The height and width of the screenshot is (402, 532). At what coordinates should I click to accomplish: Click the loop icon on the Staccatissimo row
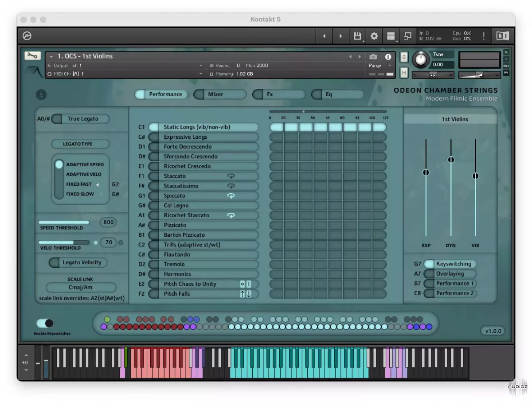coord(231,186)
